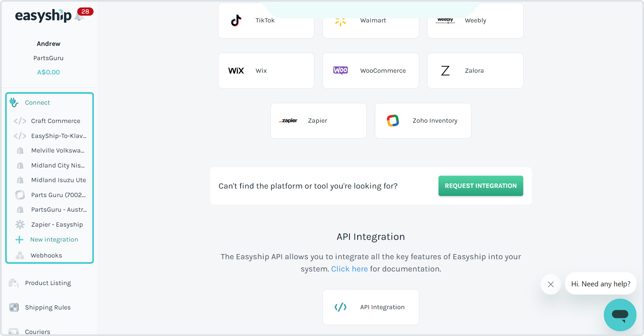Select the Craft Commerce integration
Screen dimensions: 644x336
56,121
